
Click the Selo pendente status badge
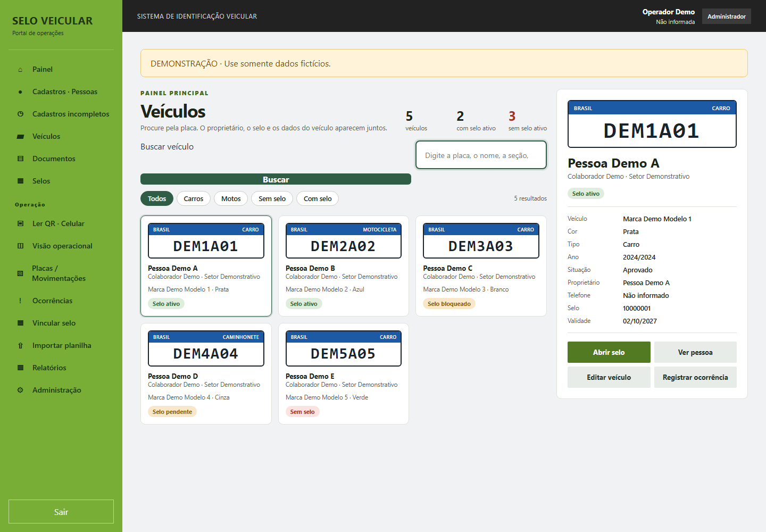172,412
